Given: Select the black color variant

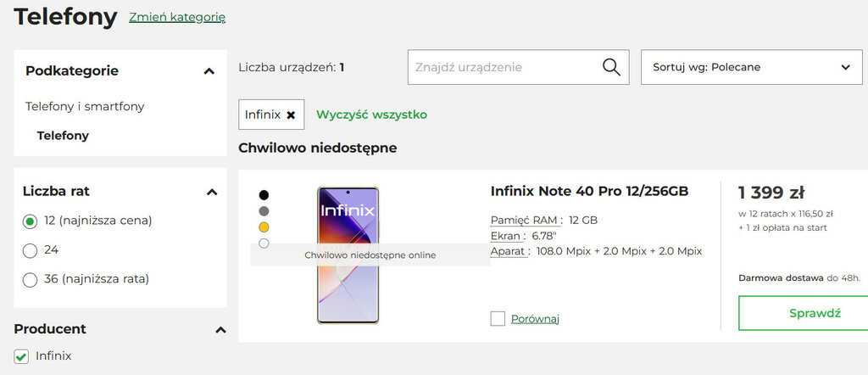Looking at the screenshot, I should coord(264,195).
